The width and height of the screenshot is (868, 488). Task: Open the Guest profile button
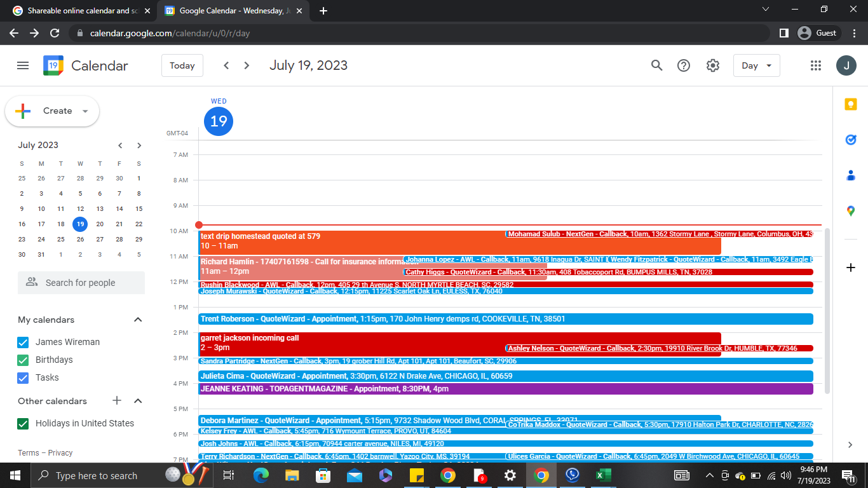(820, 33)
